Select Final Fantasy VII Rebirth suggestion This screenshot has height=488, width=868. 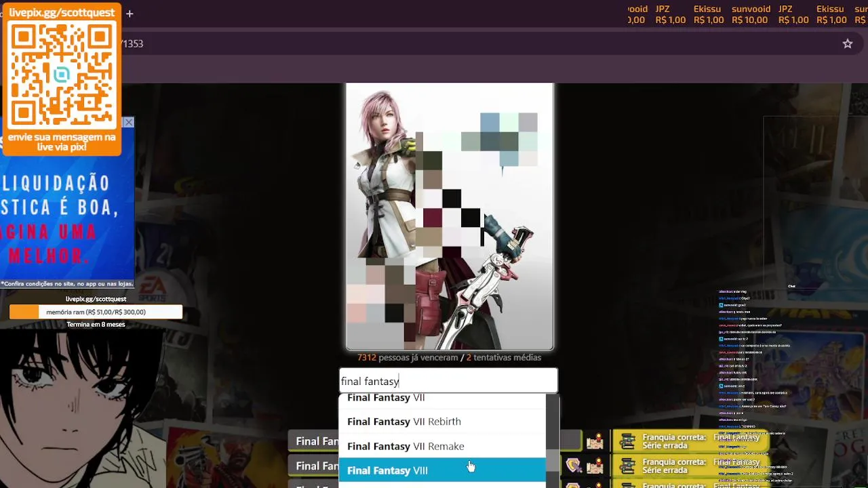(x=442, y=422)
